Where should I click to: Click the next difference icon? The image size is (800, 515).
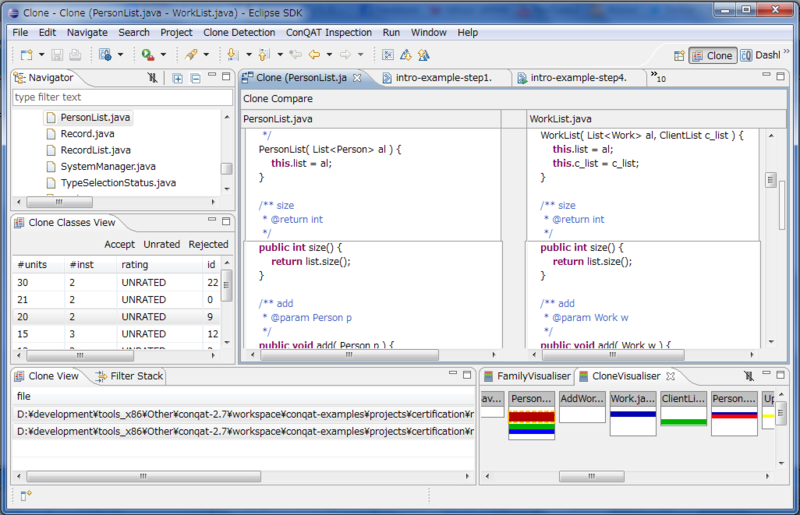(x=406, y=55)
